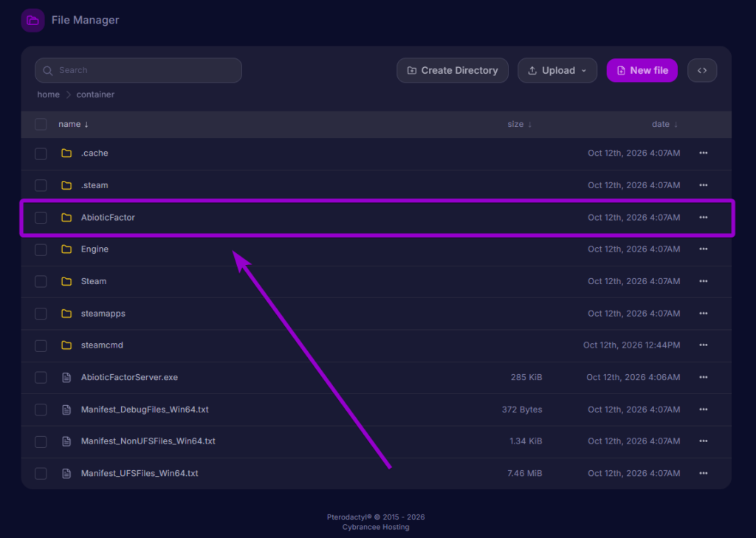
Task: Click the Manifest_NonUFSFiles_Win64.txt file icon
Action: coord(66,441)
